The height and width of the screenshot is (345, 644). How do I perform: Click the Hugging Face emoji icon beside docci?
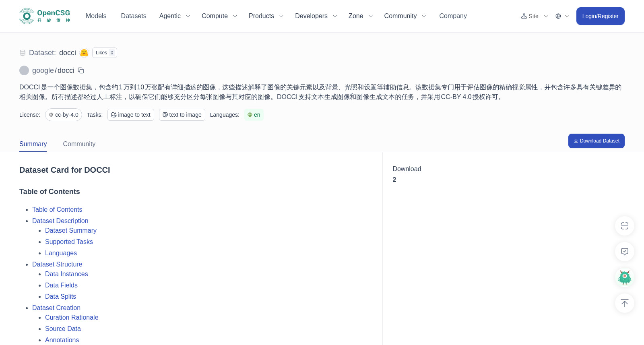(x=84, y=53)
